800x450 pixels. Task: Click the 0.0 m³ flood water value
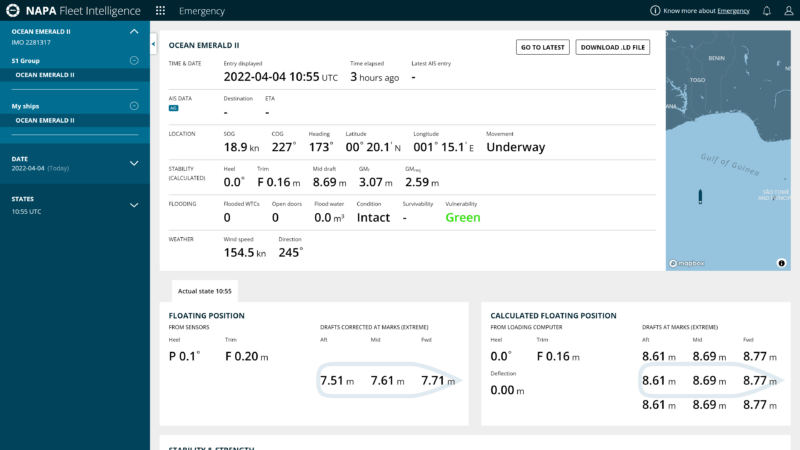(x=329, y=217)
